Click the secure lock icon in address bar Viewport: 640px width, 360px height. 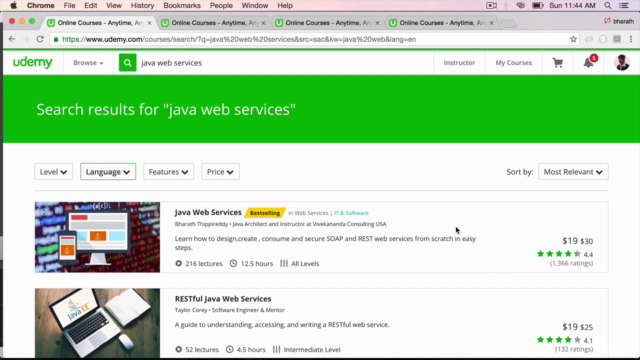coord(56,39)
